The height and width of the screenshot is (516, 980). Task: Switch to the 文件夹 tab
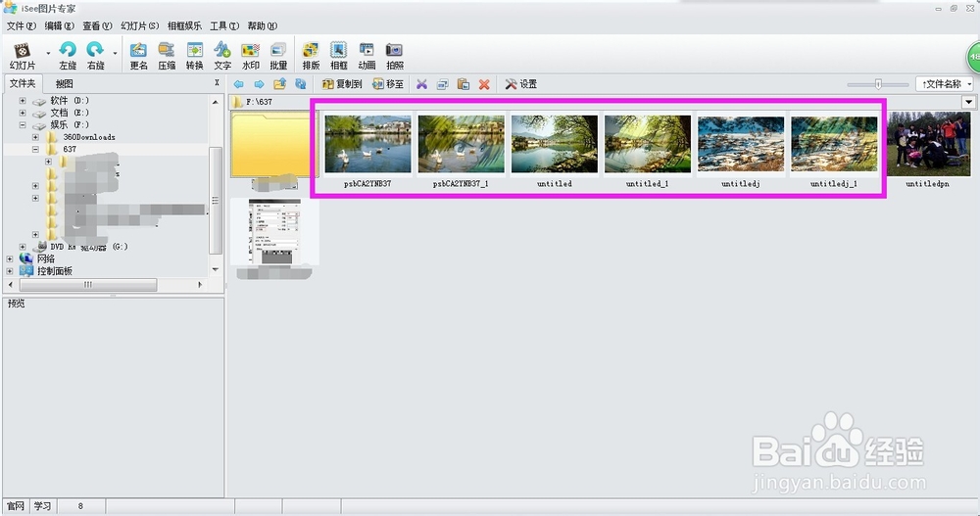coord(23,83)
